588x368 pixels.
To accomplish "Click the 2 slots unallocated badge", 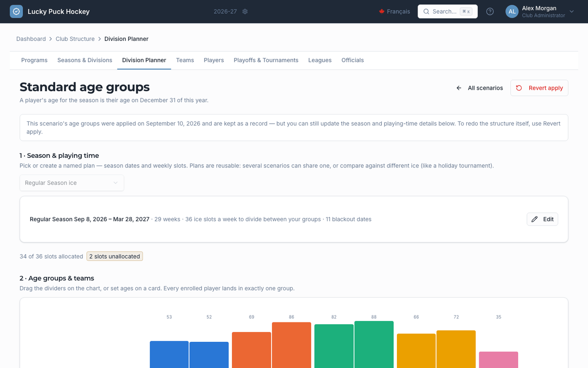I will click(x=115, y=256).
